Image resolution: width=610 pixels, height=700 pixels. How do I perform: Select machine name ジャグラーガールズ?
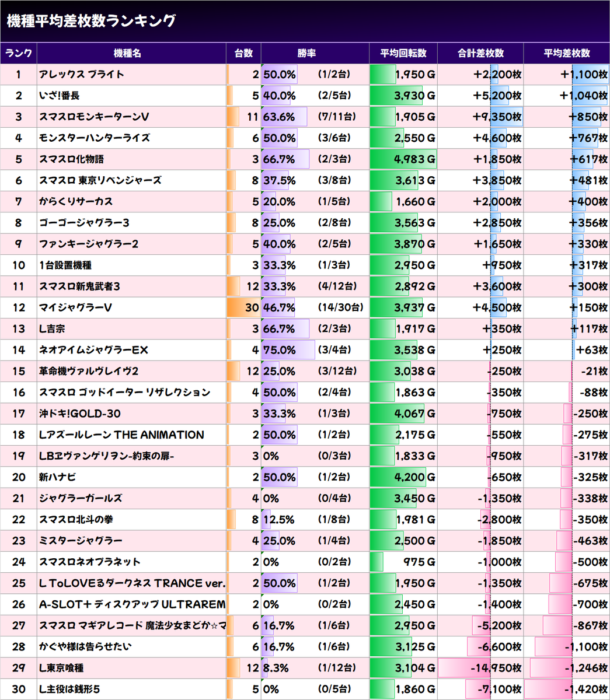pyautogui.click(x=81, y=498)
